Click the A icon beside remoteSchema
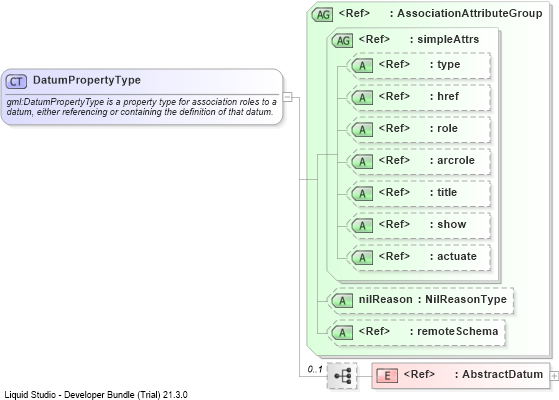The width and height of the screenshot is (559, 400). [x=342, y=333]
